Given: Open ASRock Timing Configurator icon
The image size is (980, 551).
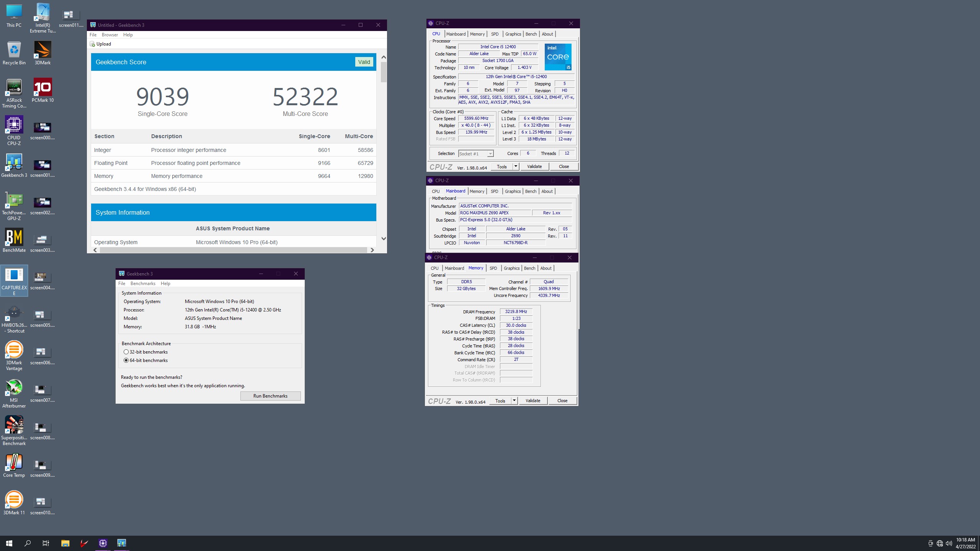Looking at the screenshot, I should pos(14,93).
